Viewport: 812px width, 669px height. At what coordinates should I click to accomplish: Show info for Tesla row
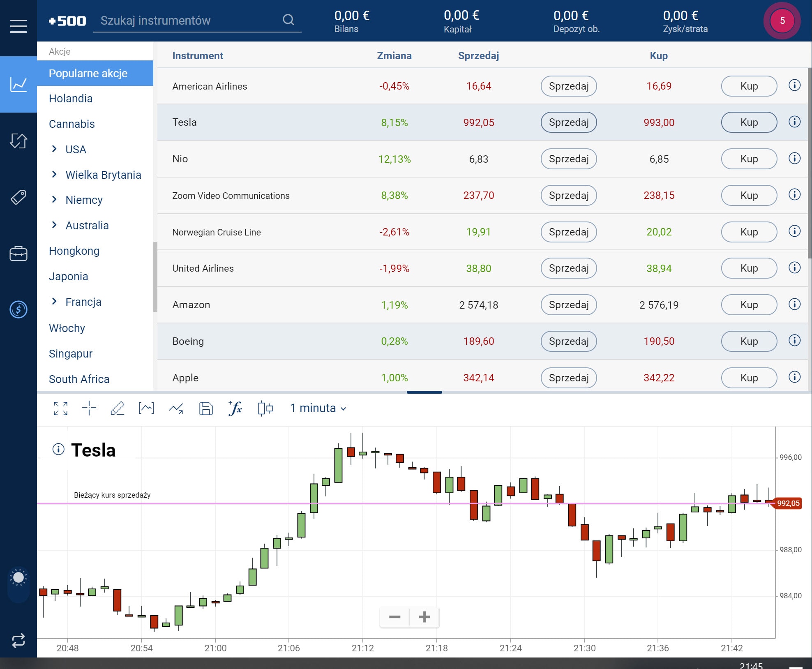pos(795,122)
